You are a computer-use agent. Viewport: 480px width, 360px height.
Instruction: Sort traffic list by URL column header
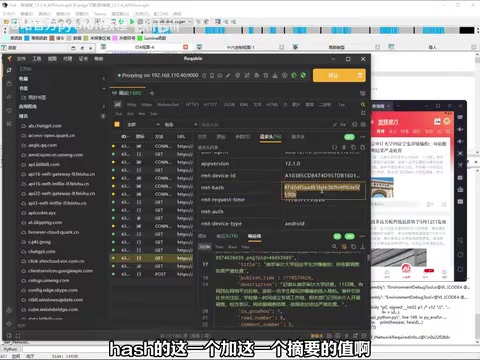[x=181, y=137]
